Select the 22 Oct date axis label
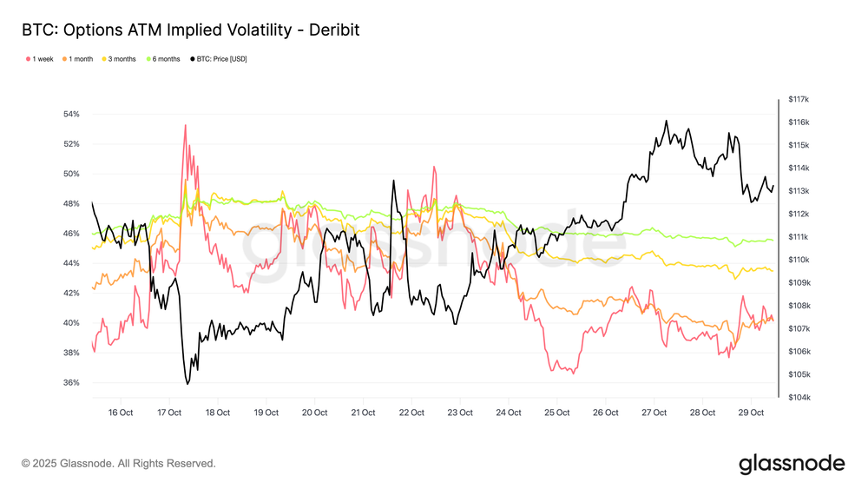 pyautogui.click(x=411, y=413)
